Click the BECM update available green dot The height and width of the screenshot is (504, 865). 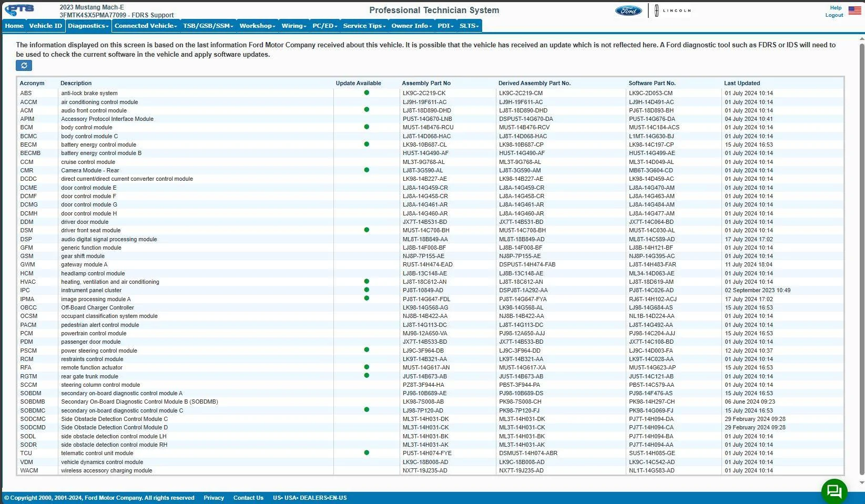(x=367, y=144)
